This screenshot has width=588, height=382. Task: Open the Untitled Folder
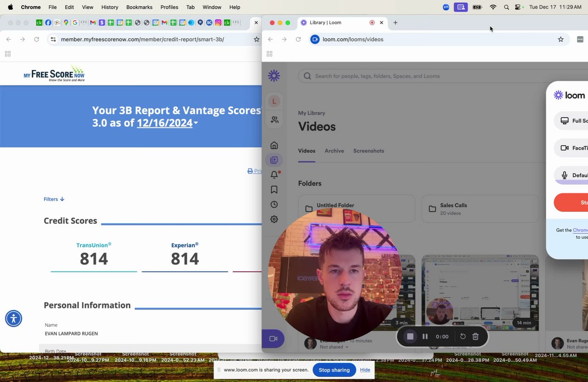356,209
